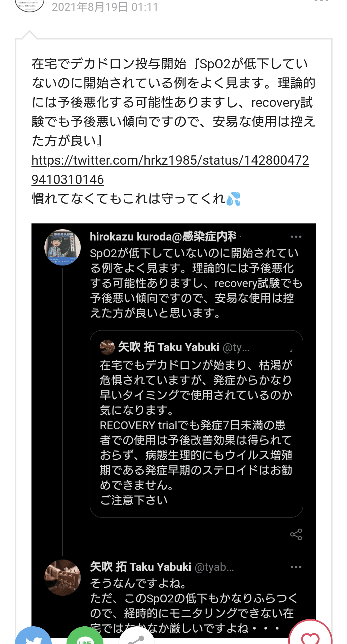The height and width of the screenshot is (644, 347).
Task: Tap small Taku Yabuki avatar in quoted tweet
Action: coord(107,347)
